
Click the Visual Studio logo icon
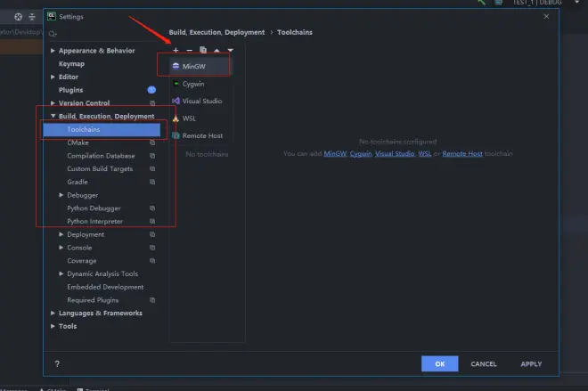(x=176, y=101)
